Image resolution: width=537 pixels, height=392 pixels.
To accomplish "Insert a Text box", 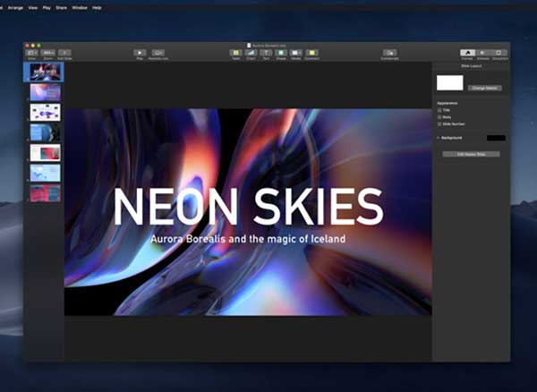I will tap(266, 53).
